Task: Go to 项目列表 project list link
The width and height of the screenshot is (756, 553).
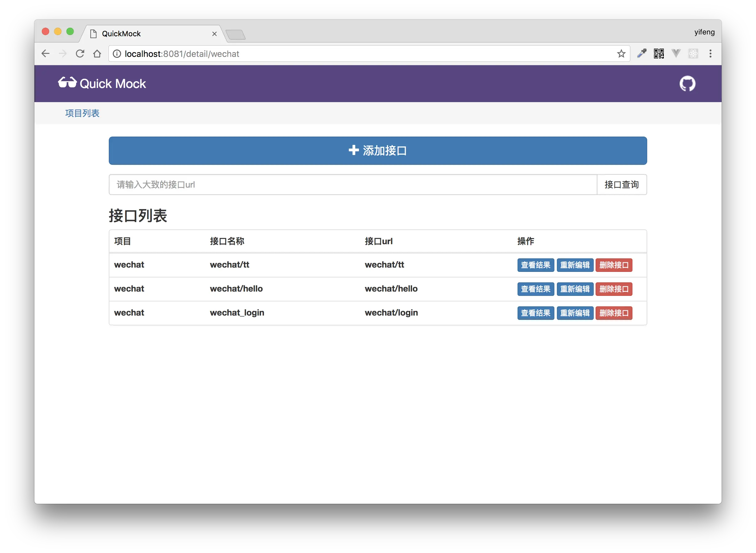Action: click(82, 113)
